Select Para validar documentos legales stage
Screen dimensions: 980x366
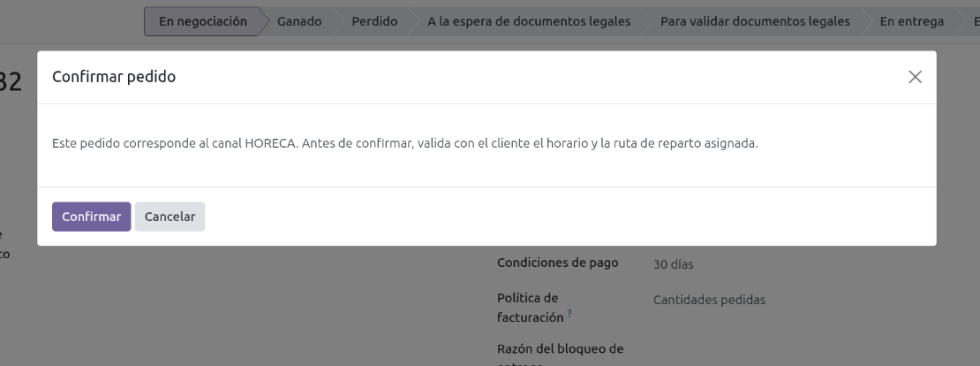click(x=755, y=21)
